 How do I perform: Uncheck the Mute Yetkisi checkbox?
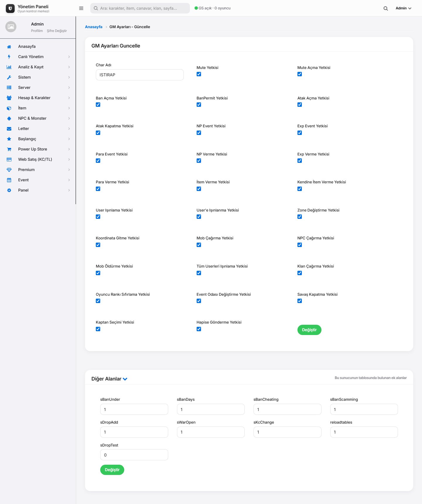(199, 74)
